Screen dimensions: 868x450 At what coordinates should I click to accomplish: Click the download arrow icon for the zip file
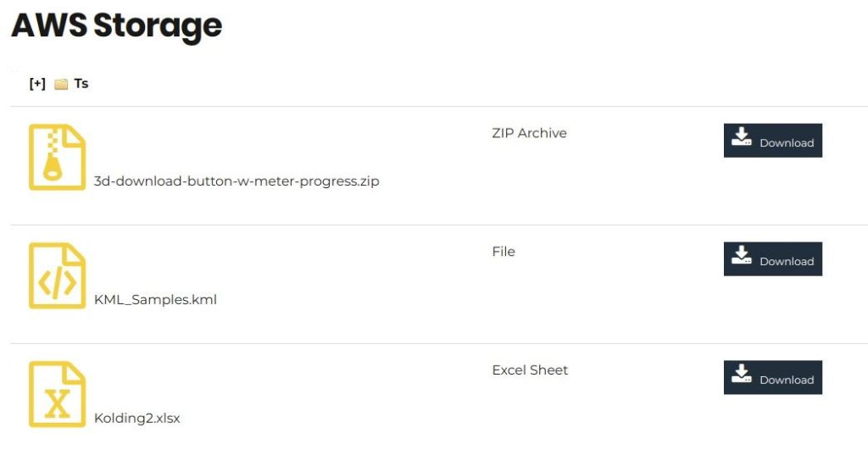point(741,136)
